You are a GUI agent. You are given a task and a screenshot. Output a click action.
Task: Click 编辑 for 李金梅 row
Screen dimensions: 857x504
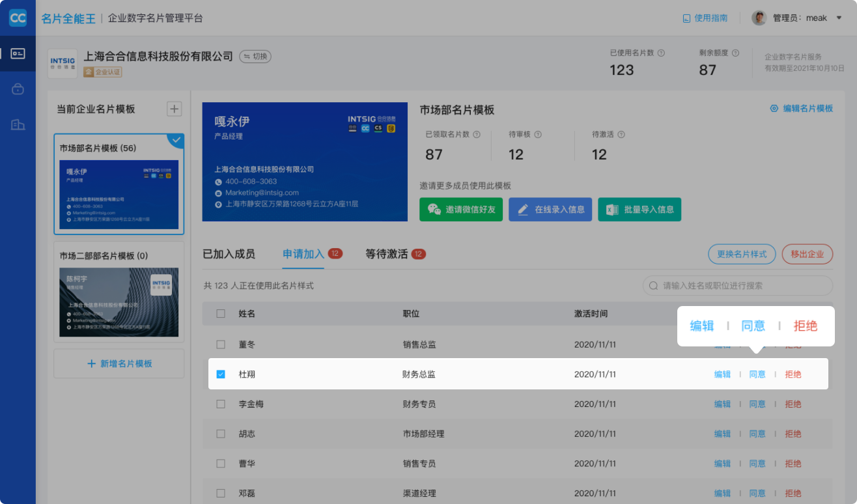[x=723, y=404]
